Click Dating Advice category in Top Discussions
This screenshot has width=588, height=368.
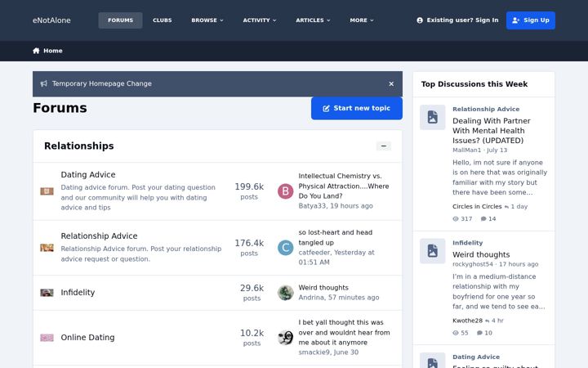[476, 357]
